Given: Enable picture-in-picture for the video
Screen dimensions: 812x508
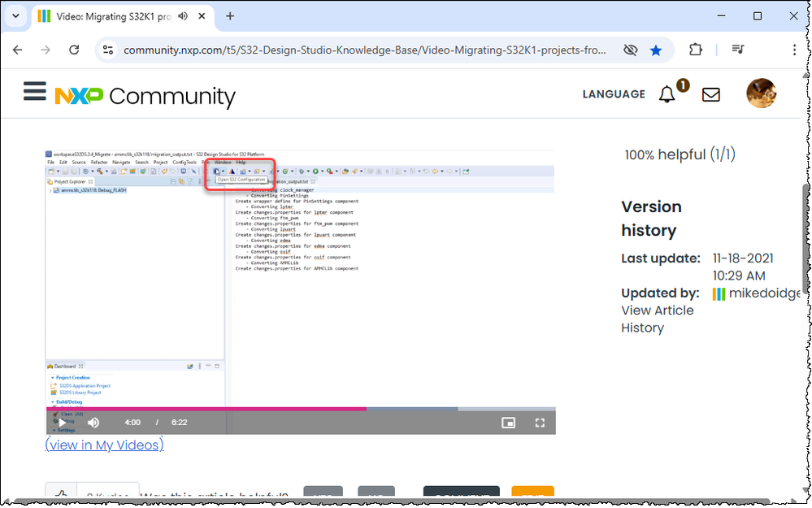Looking at the screenshot, I should 509,423.
